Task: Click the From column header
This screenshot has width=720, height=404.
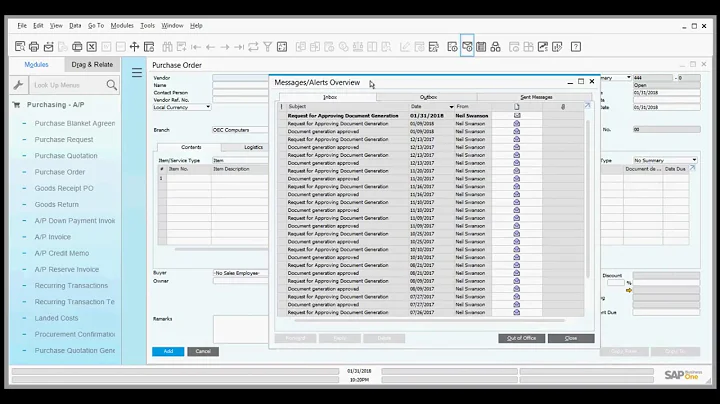Action: (x=472, y=107)
